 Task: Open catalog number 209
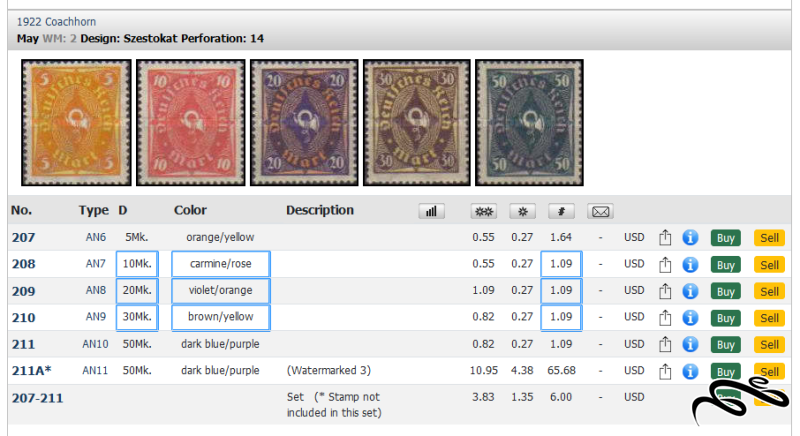pos(23,291)
